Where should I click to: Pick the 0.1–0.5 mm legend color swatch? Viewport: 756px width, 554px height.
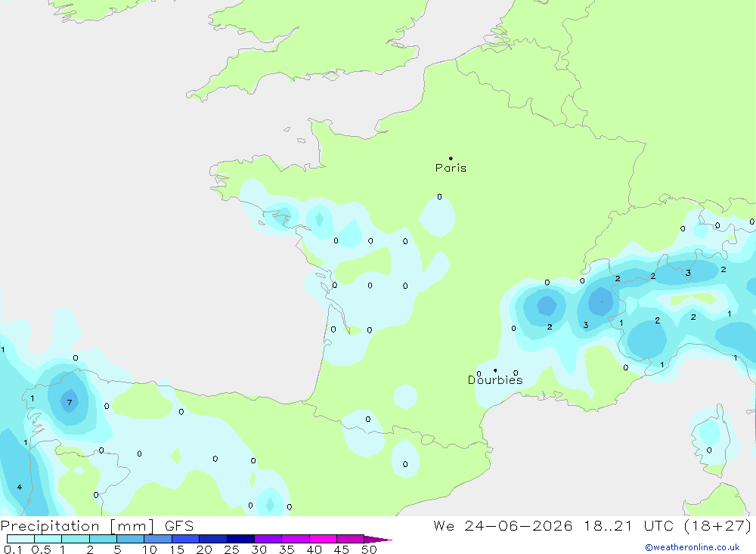pyautogui.click(x=20, y=539)
